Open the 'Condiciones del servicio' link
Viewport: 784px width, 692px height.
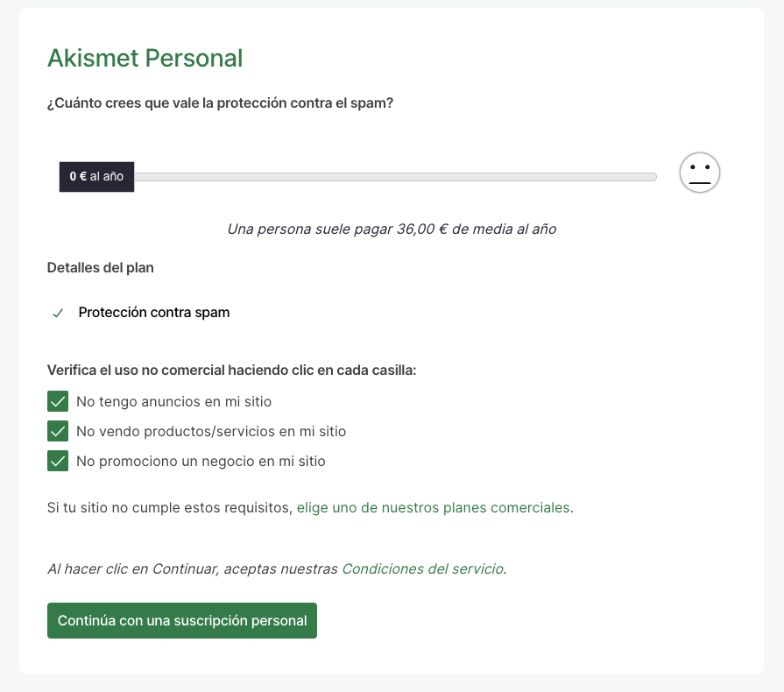point(422,568)
